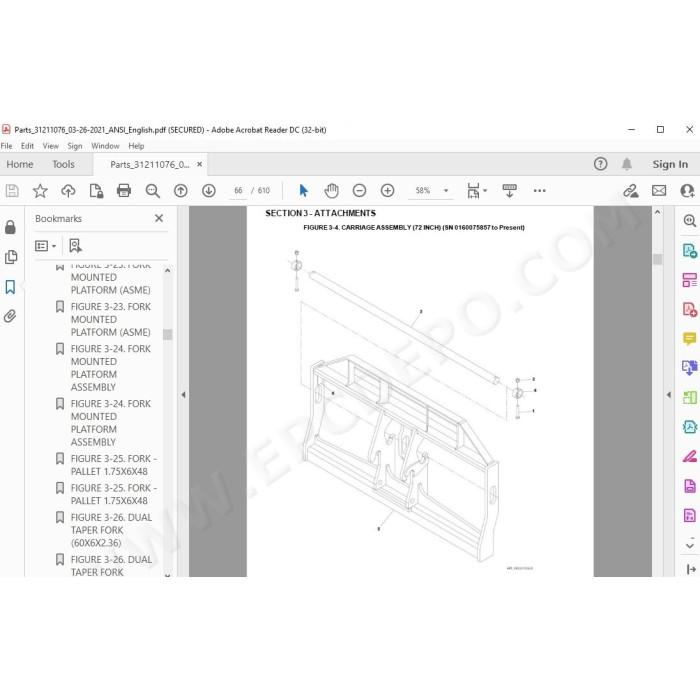Open the Fill & Sign pen tool
Viewport: 700px width, 700px height.
[x=690, y=456]
